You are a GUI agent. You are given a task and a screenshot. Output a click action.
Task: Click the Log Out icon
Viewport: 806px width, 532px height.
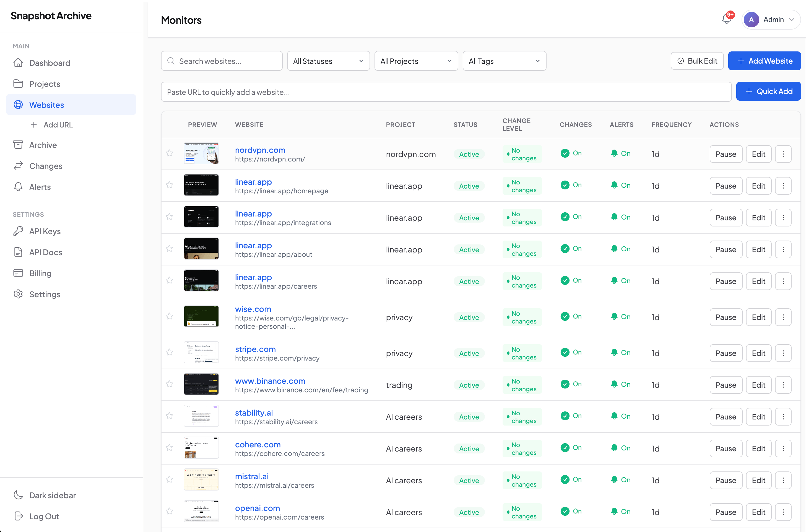pyautogui.click(x=18, y=517)
